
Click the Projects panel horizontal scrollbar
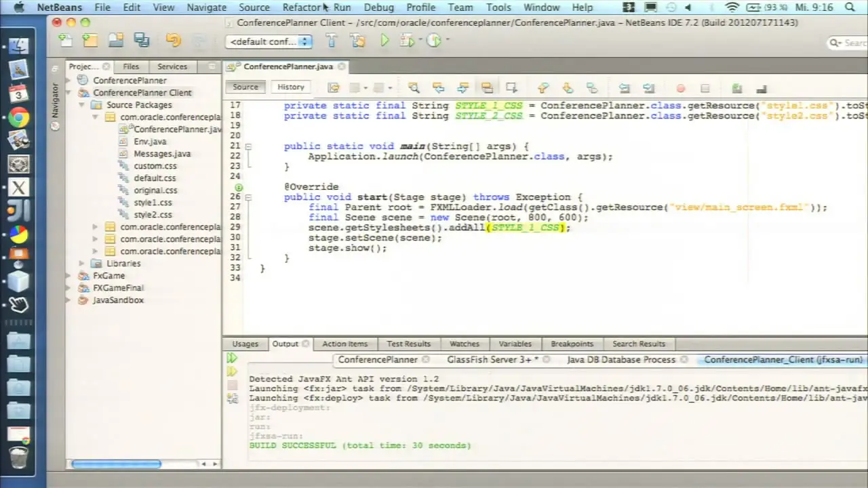pyautogui.click(x=116, y=464)
